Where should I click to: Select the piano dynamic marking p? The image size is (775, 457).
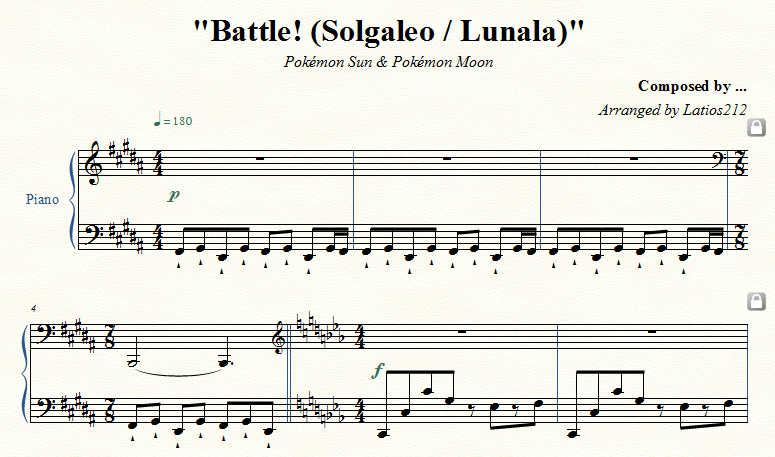point(173,195)
